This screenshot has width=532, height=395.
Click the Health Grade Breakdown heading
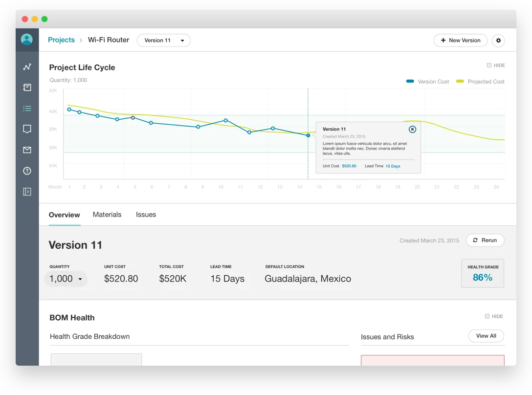pos(90,337)
